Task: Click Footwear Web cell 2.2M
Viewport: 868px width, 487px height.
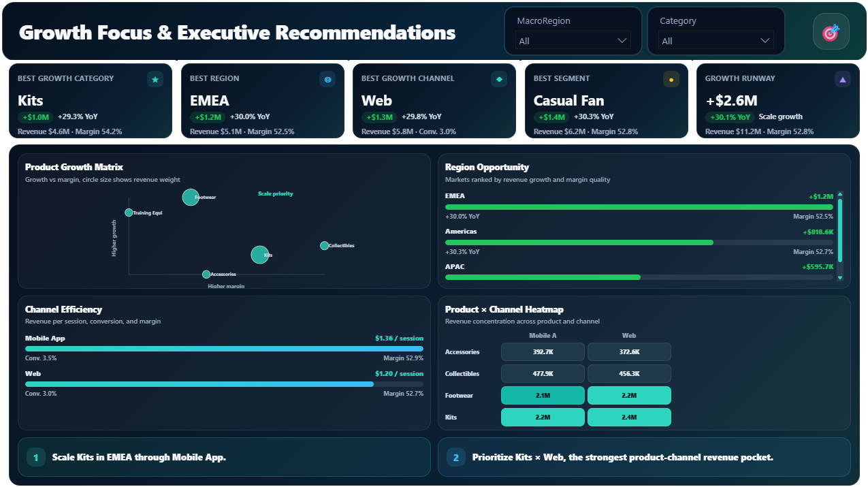Action: tap(629, 396)
